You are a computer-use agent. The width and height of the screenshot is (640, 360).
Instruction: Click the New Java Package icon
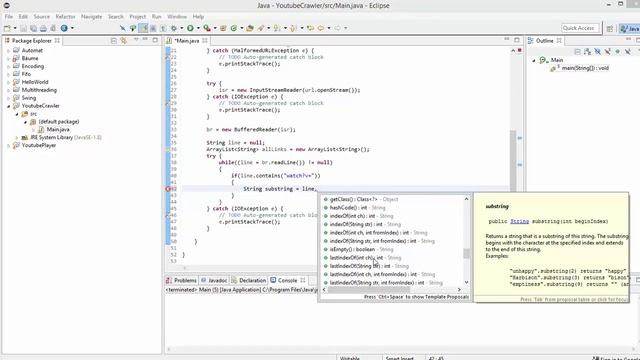[223, 28]
